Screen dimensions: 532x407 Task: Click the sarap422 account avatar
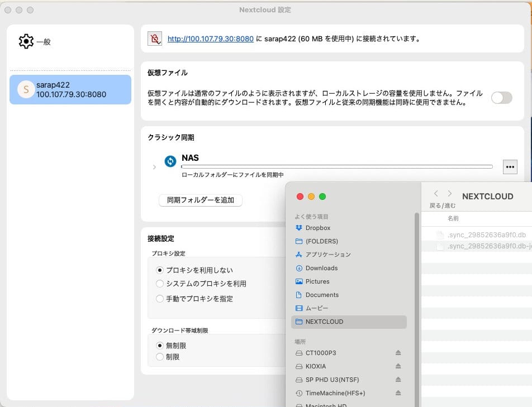[x=26, y=89]
